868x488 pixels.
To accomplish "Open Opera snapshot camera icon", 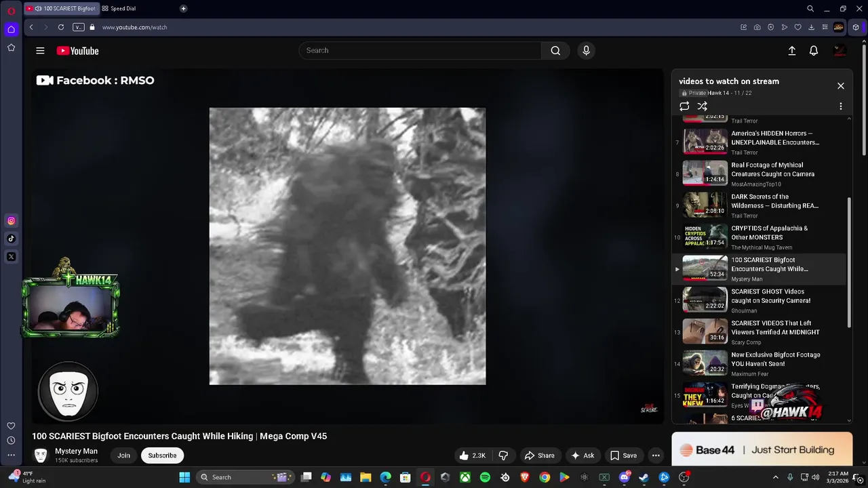I will click(x=757, y=27).
